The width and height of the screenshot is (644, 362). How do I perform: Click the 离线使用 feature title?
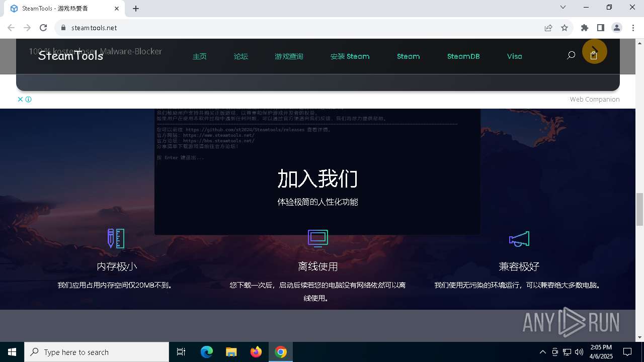tap(318, 266)
